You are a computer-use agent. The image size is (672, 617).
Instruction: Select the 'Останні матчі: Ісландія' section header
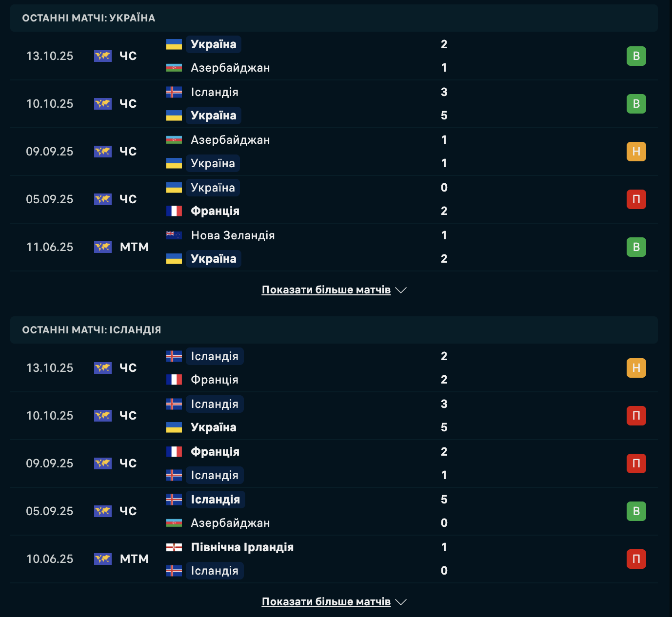coord(92,330)
